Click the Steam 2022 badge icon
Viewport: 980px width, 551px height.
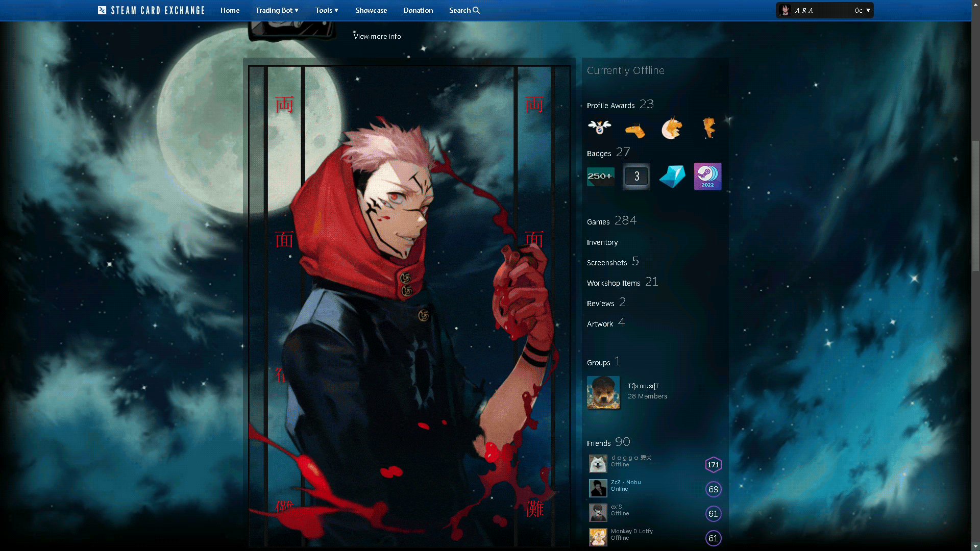click(x=707, y=176)
